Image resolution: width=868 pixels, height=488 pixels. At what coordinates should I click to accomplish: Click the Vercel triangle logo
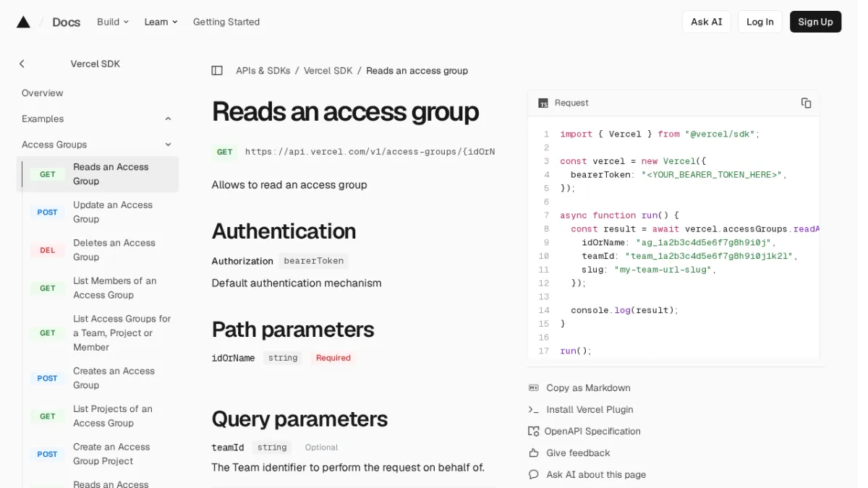pos(23,22)
